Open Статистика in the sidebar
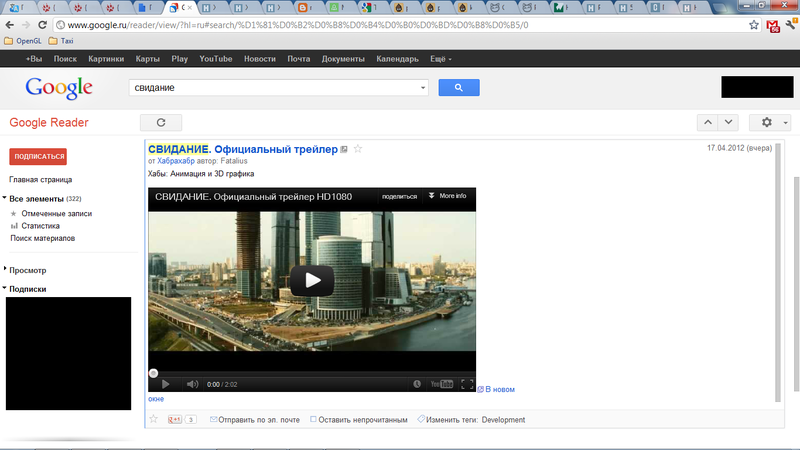800x450 pixels. (40, 226)
